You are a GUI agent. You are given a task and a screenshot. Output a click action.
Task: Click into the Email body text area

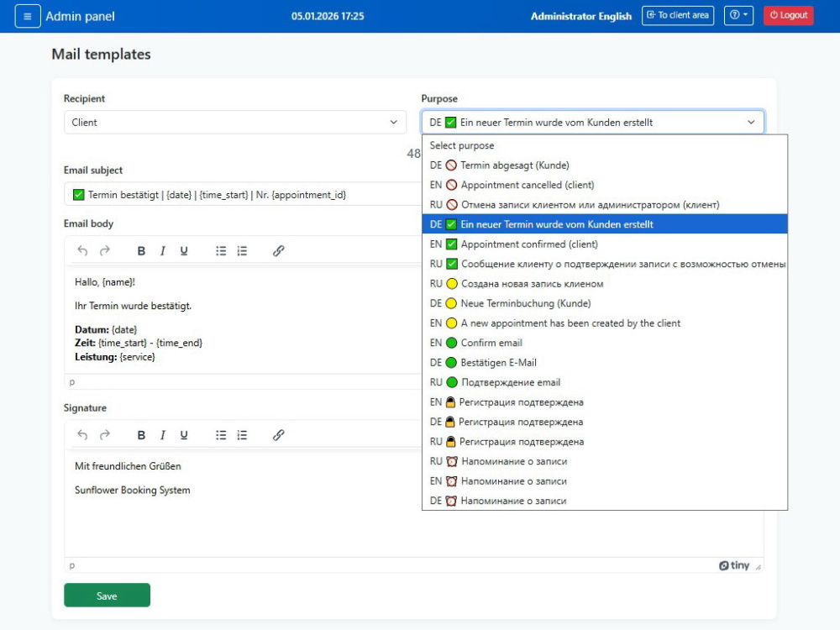click(x=244, y=319)
